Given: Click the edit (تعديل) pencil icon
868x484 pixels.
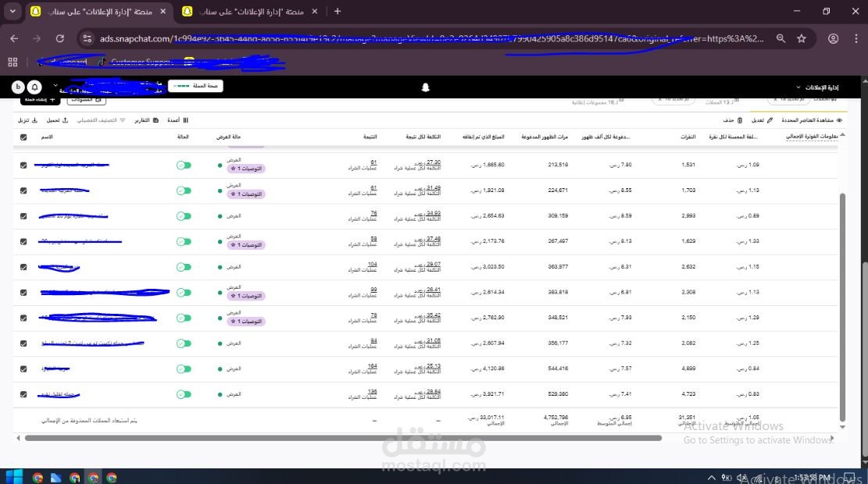Looking at the screenshot, I should pyautogui.click(x=770, y=120).
